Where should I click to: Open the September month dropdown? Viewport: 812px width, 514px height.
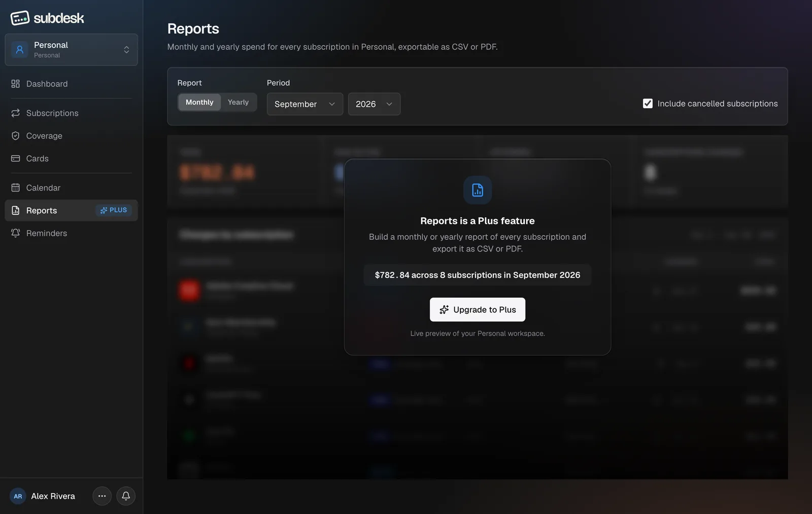[305, 104]
